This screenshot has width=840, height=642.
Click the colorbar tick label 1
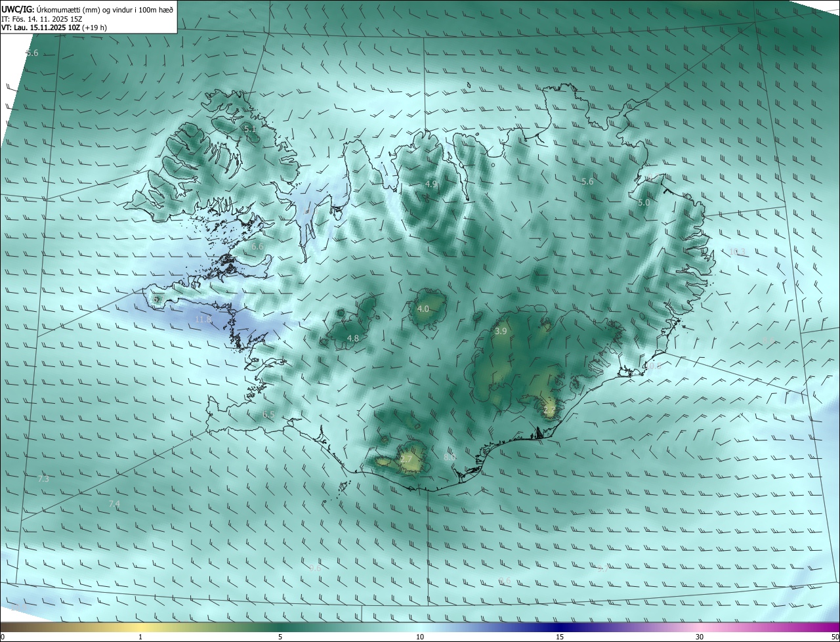tap(141, 637)
